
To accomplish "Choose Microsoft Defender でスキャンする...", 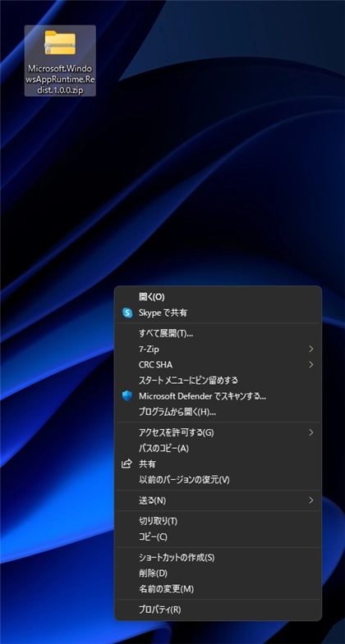I will [218, 396].
